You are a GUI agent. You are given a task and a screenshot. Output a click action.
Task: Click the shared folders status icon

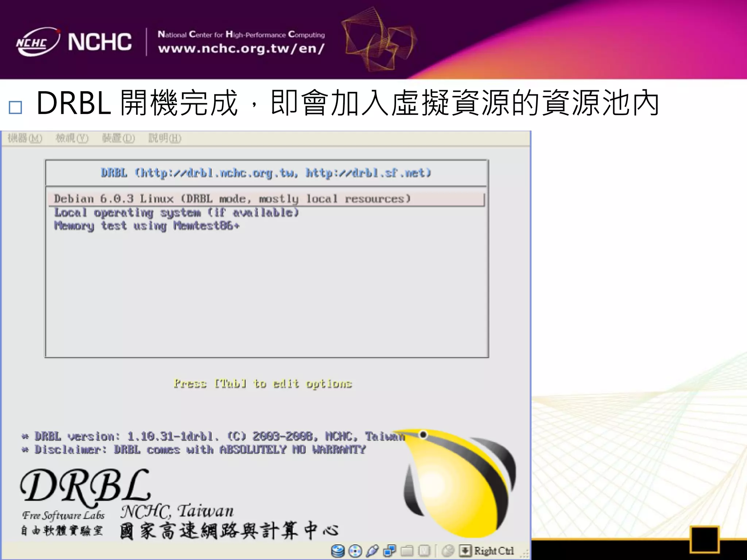(x=407, y=551)
